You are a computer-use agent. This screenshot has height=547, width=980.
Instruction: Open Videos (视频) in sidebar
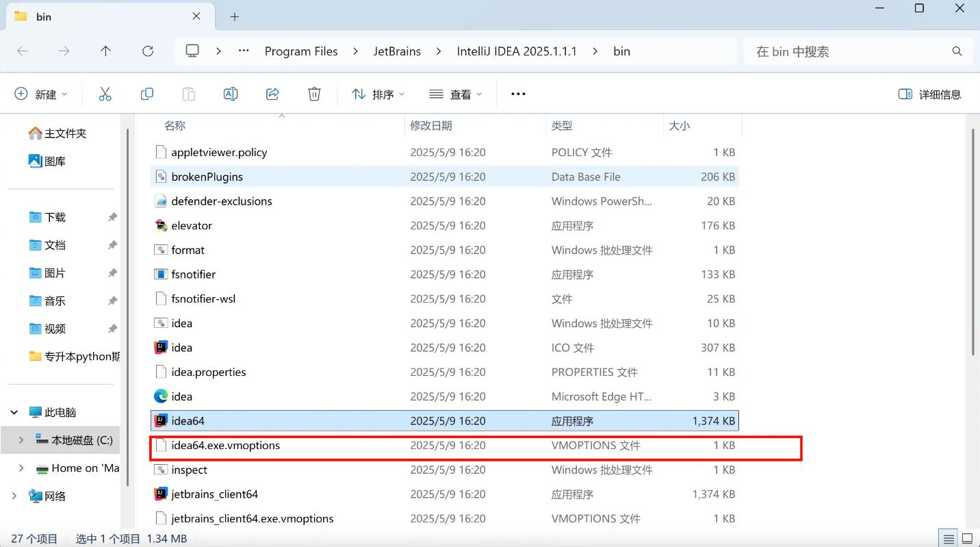[48, 329]
